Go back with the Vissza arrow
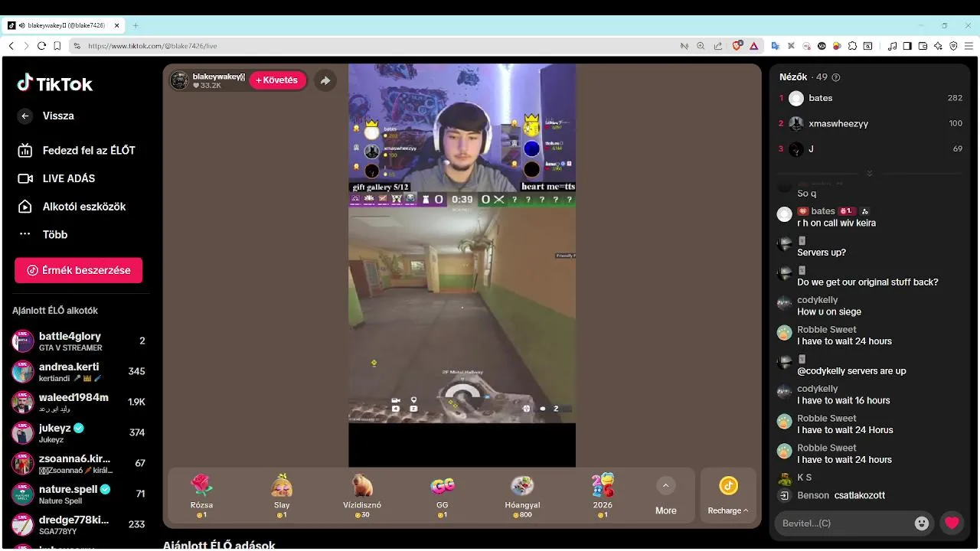 [x=25, y=116]
